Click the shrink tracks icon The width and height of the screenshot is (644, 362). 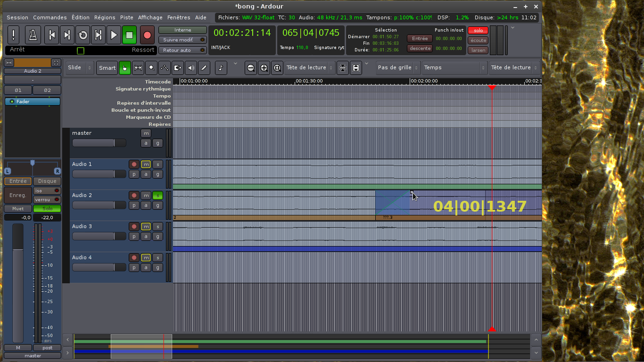343,68
